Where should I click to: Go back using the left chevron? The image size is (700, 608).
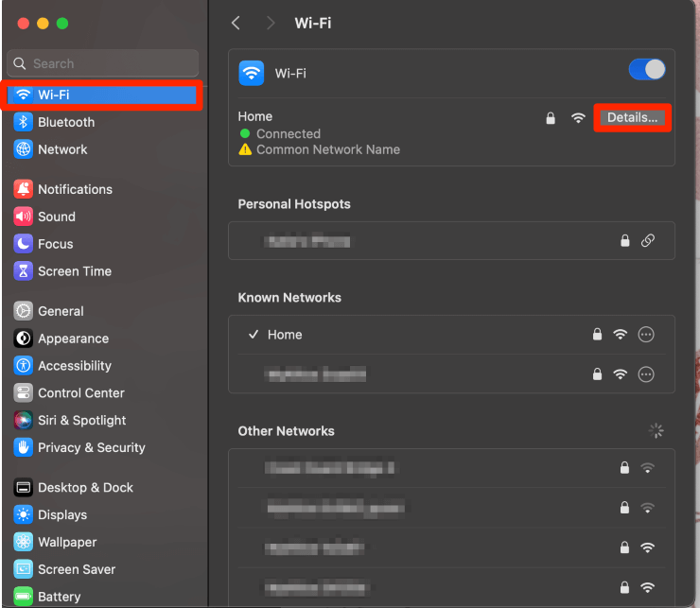coord(236,23)
